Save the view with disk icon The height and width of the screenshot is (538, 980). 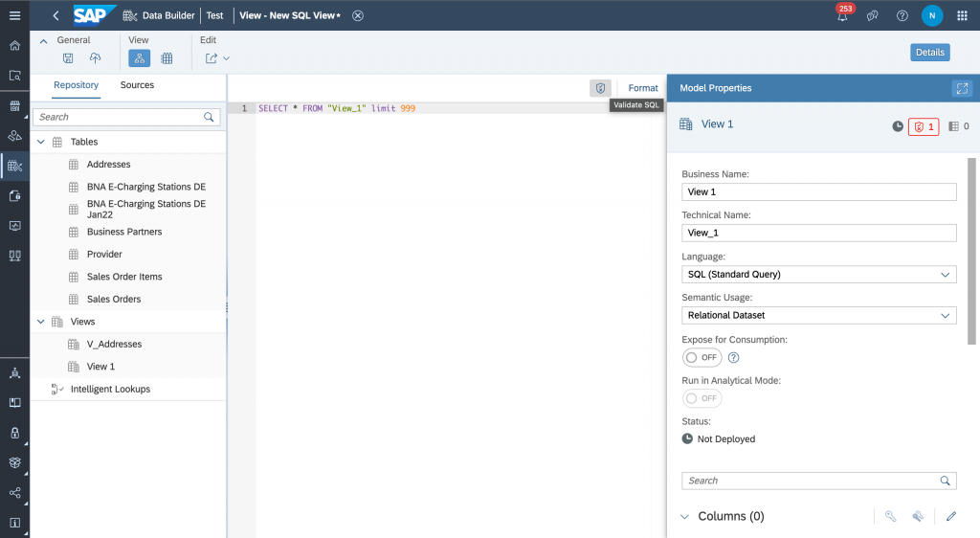(x=68, y=58)
